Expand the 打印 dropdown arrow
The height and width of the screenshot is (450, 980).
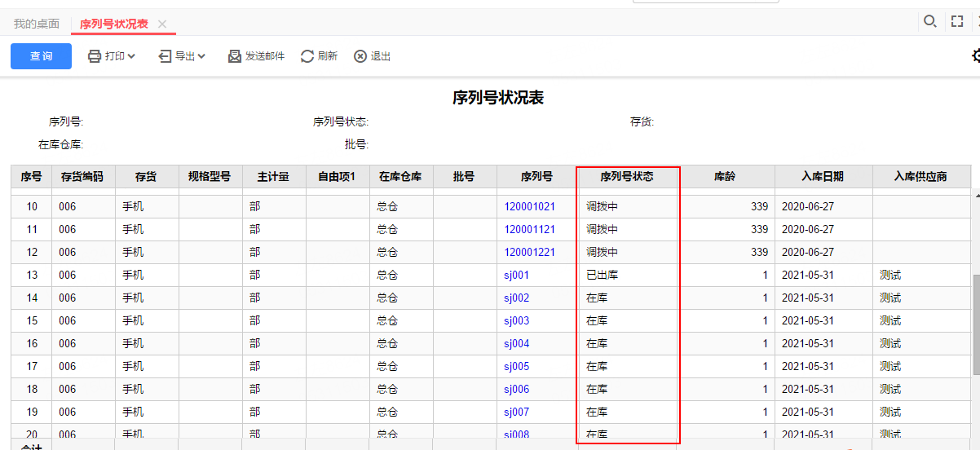click(131, 56)
